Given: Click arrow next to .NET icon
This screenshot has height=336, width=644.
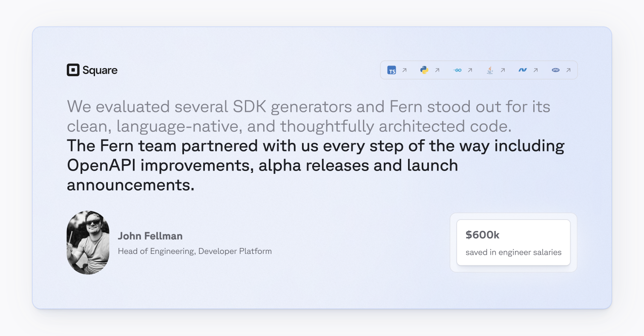Looking at the screenshot, I should 535,70.
